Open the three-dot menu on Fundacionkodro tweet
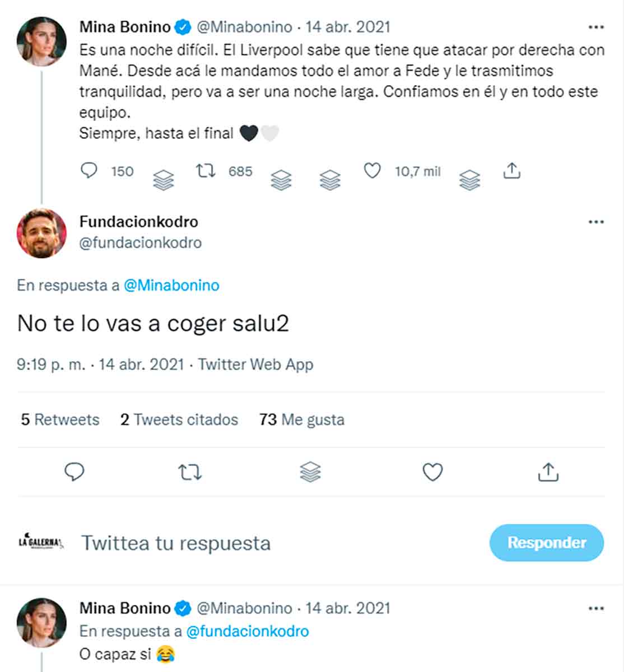 (x=596, y=222)
